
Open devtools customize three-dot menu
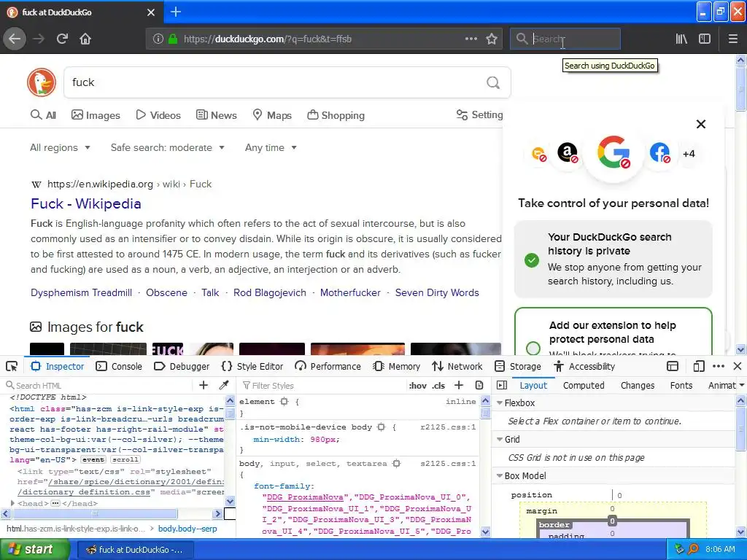[719, 366]
